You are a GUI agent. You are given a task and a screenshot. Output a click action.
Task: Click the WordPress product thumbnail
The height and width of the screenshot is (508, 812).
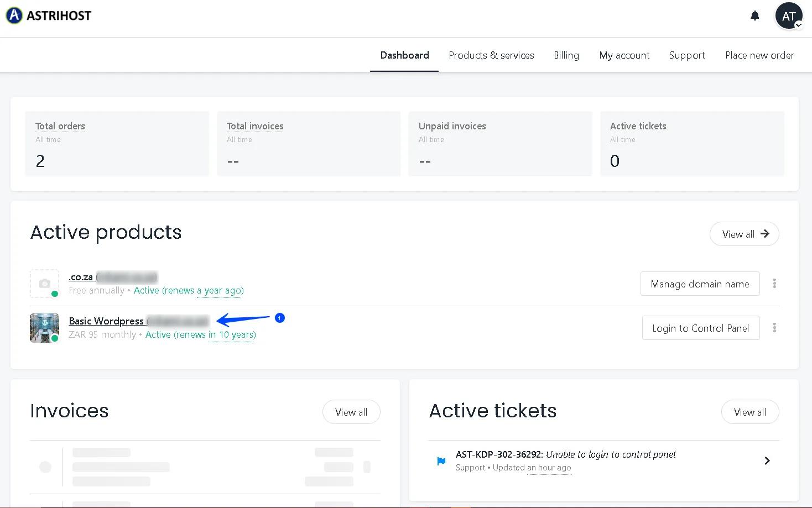44,327
